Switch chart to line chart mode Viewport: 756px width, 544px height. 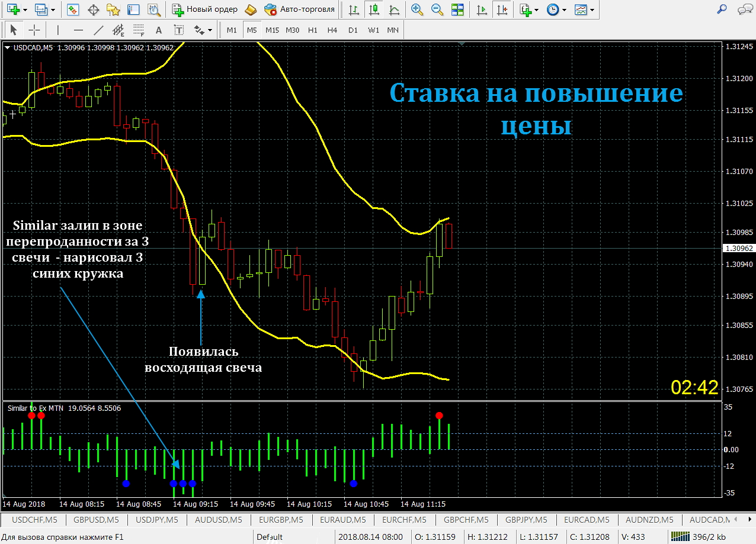(394, 9)
